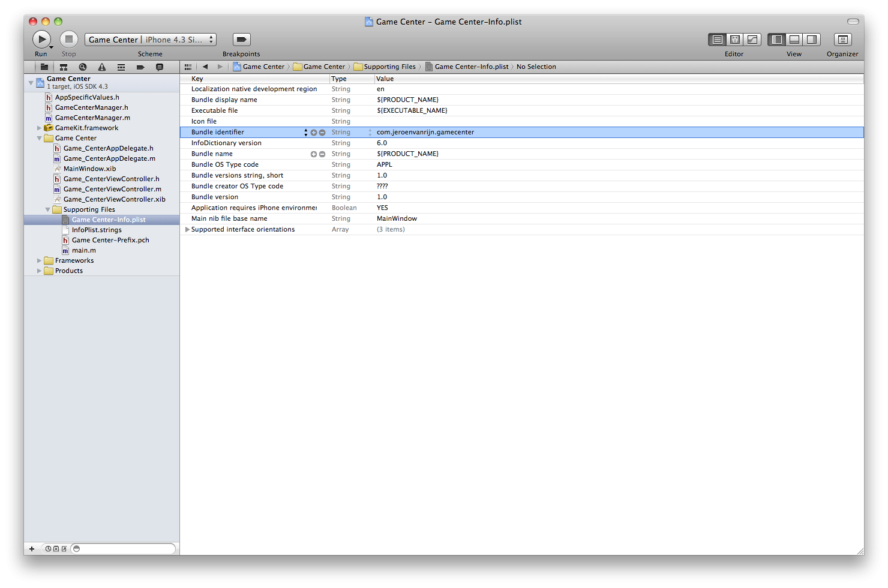Expand the Frameworks group
This screenshot has height=588, width=888.
tap(39, 260)
